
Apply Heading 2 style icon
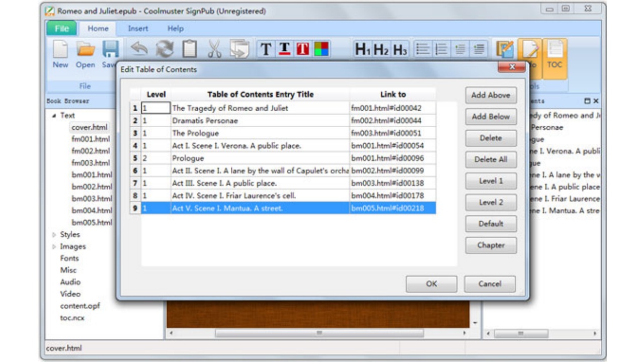pyautogui.click(x=381, y=49)
